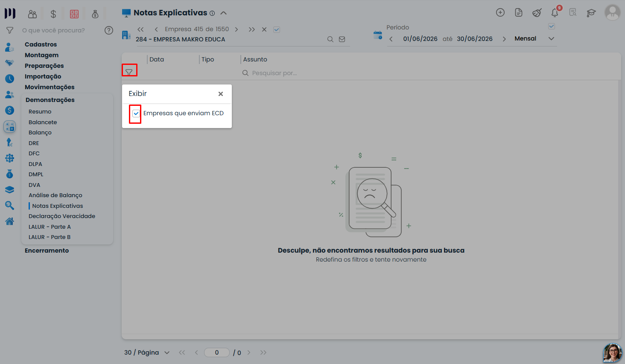
Task: Click the Pesquisar por search field
Action: [x=274, y=73]
